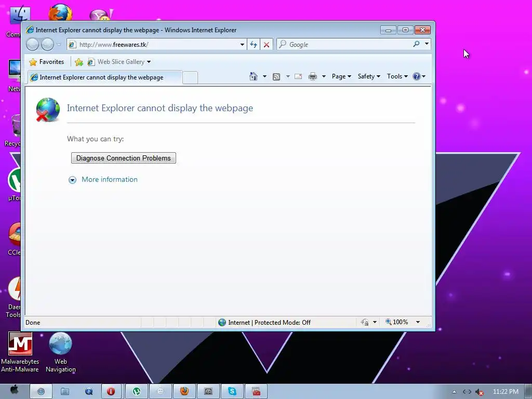The image size is (532, 399).
Task: Click the Opera icon in taskbar
Action: 111,392
